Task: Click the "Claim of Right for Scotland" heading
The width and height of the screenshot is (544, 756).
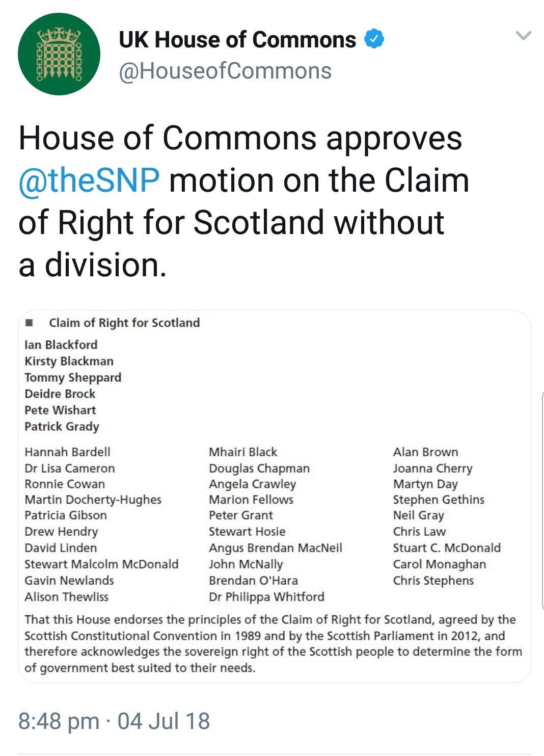Action: [124, 323]
